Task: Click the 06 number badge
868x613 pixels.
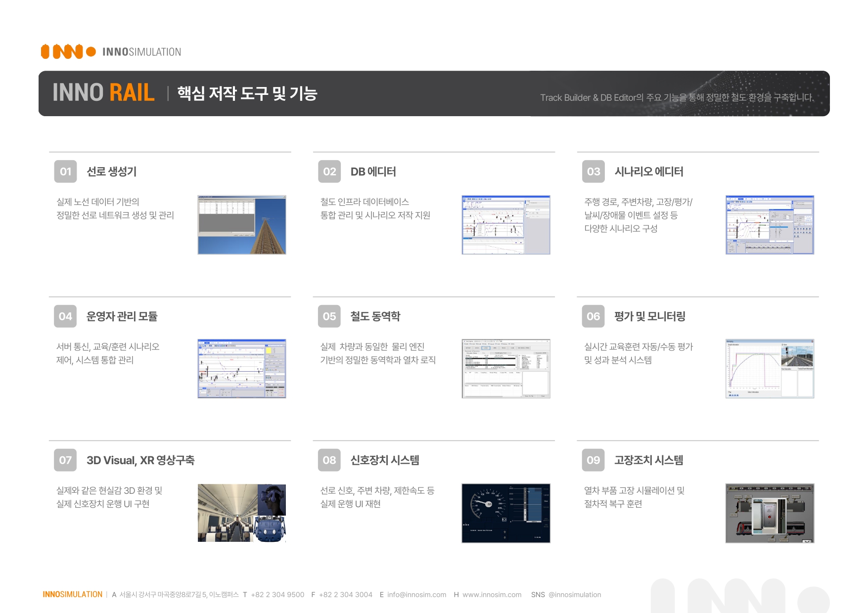Action: (x=594, y=316)
